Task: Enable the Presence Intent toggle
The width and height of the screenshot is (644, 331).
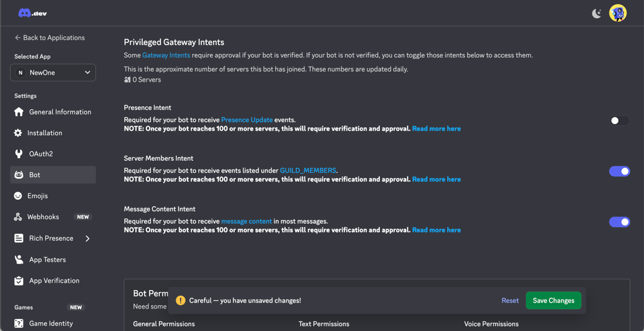Action: coord(619,121)
